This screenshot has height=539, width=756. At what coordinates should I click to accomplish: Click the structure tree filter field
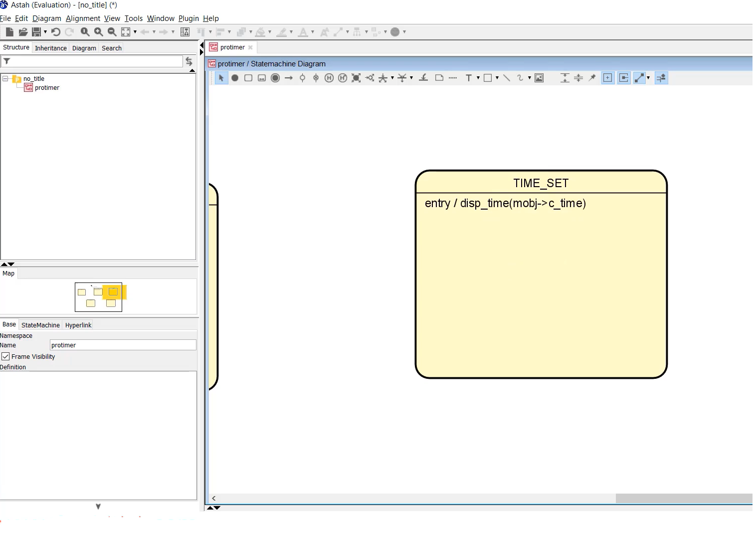(x=92, y=61)
